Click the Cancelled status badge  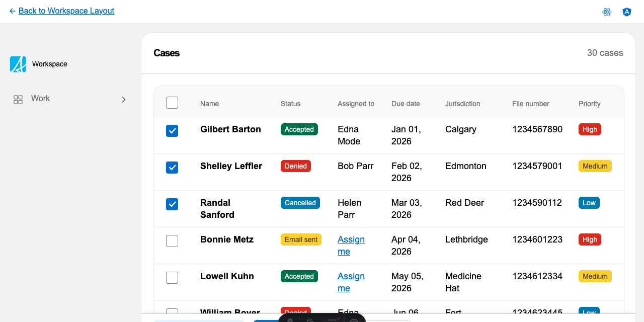coord(300,203)
